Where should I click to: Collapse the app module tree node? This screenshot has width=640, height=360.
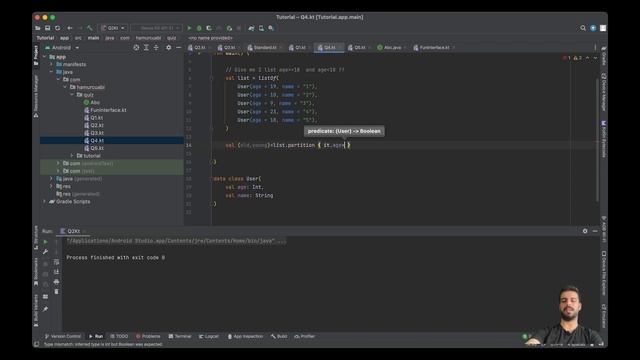click(44, 57)
